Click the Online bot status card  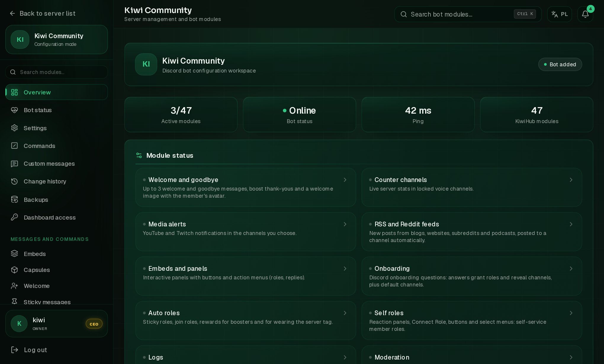point(299,115)
